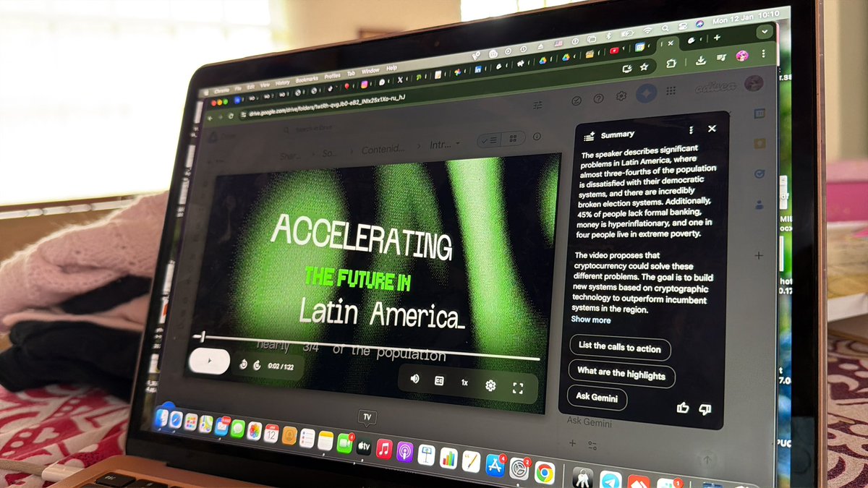Open macOS Spotlight search
Image resolution: width=868 pixels, height=488 pixels.
[665, 29]
